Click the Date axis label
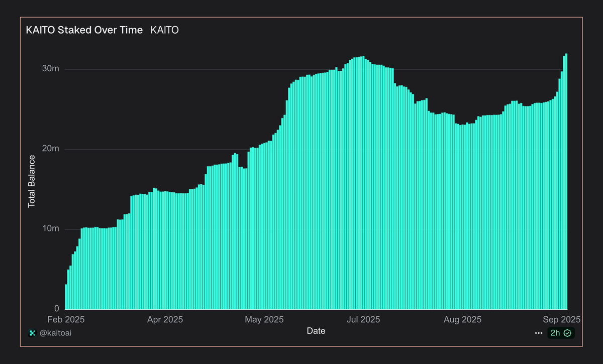This screenshot has height=364, width=603. (x=316, y=331)
